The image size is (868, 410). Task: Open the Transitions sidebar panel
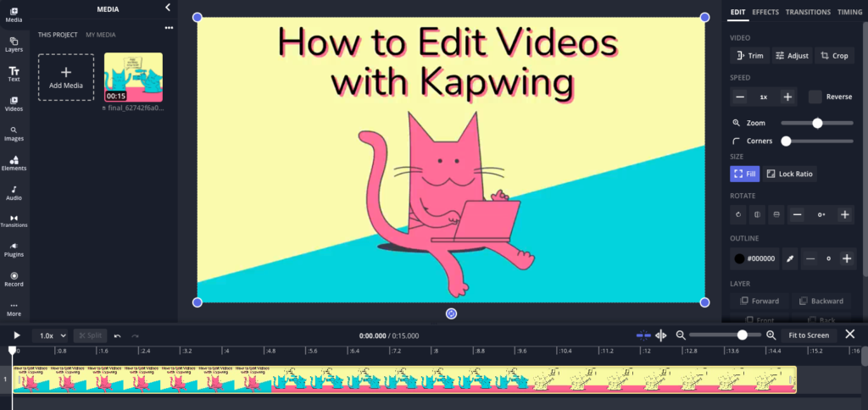pos(14,221)
